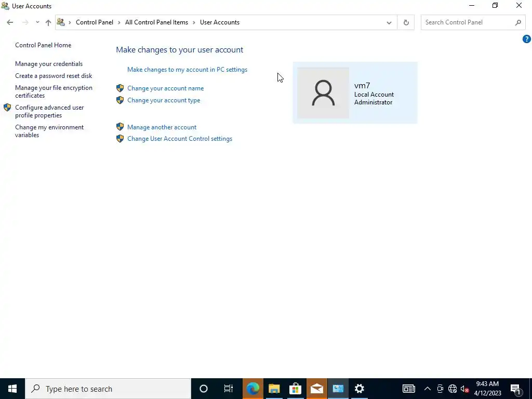
Task: Click the vm7 account picture
Action: (323, 93)
